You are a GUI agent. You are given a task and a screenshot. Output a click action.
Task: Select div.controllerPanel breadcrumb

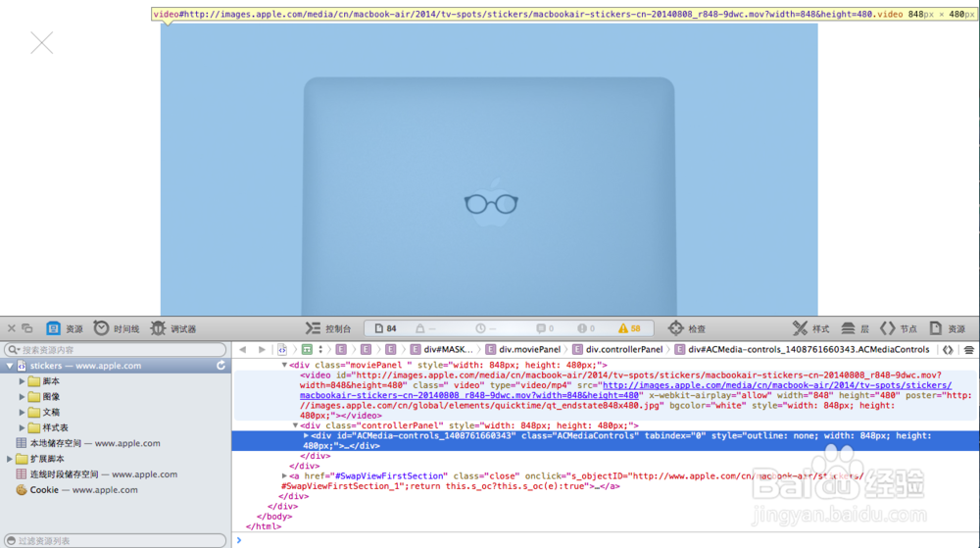617,349
